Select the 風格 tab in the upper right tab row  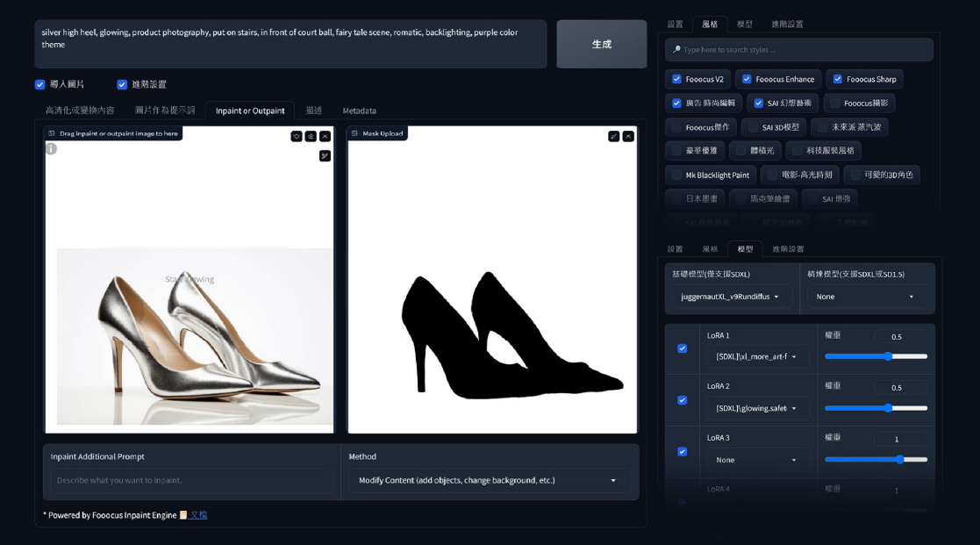(x=710, y=25)
